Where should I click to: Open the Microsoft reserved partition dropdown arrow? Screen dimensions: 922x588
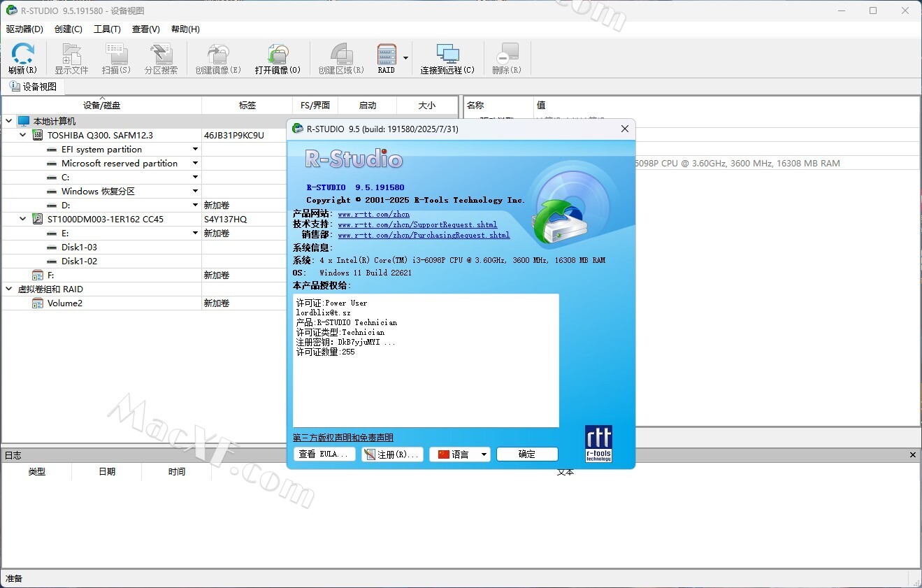195,163
